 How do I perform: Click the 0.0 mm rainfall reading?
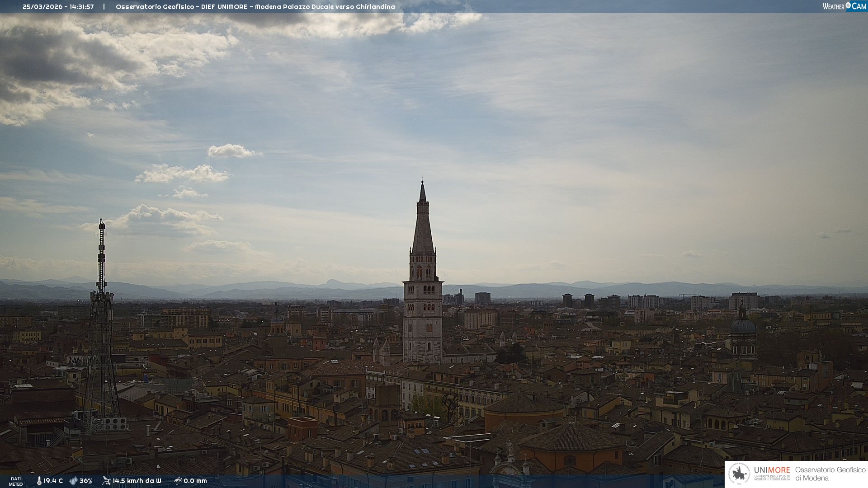pos(195,481)
